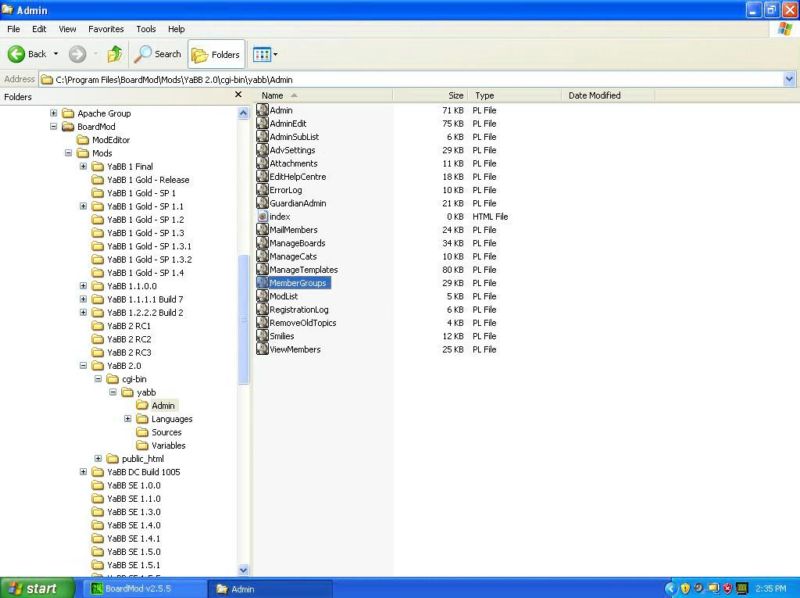Select the Variables folder in tree
This screenshot has height=598, width=800.
[x=161, y=445]
